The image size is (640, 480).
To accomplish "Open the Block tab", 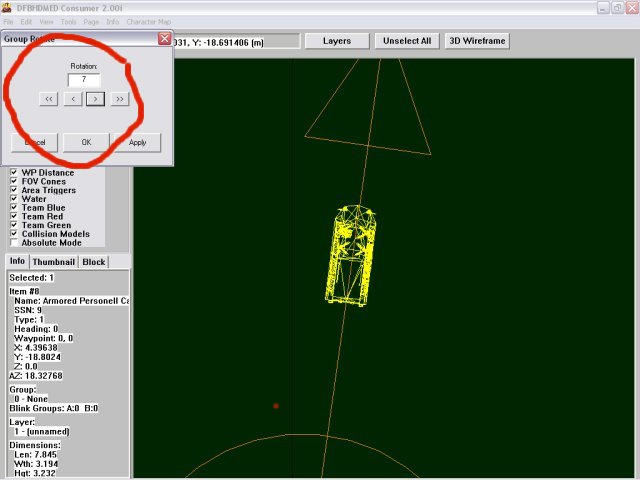I will tap(94, 262).
